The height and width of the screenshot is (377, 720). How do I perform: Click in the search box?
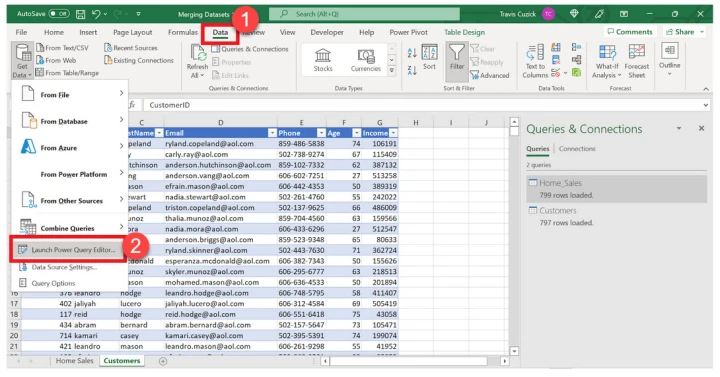click(x=365, y=14)
